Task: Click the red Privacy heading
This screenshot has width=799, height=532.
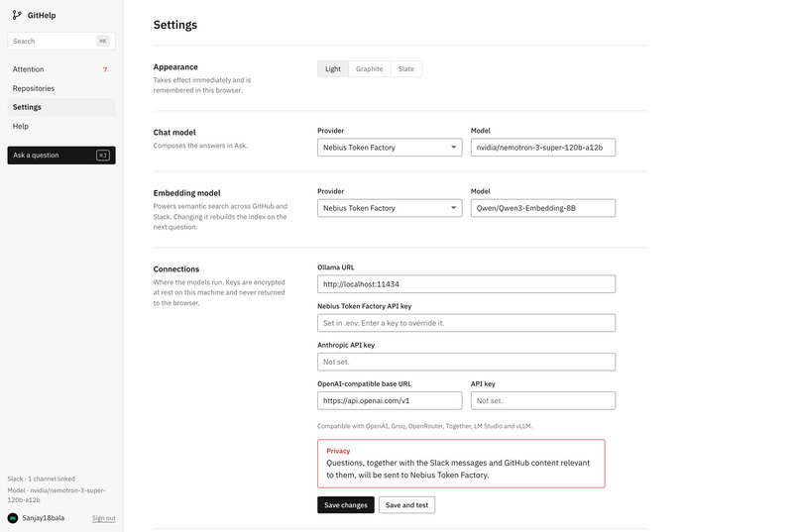Action: (338, 451)
